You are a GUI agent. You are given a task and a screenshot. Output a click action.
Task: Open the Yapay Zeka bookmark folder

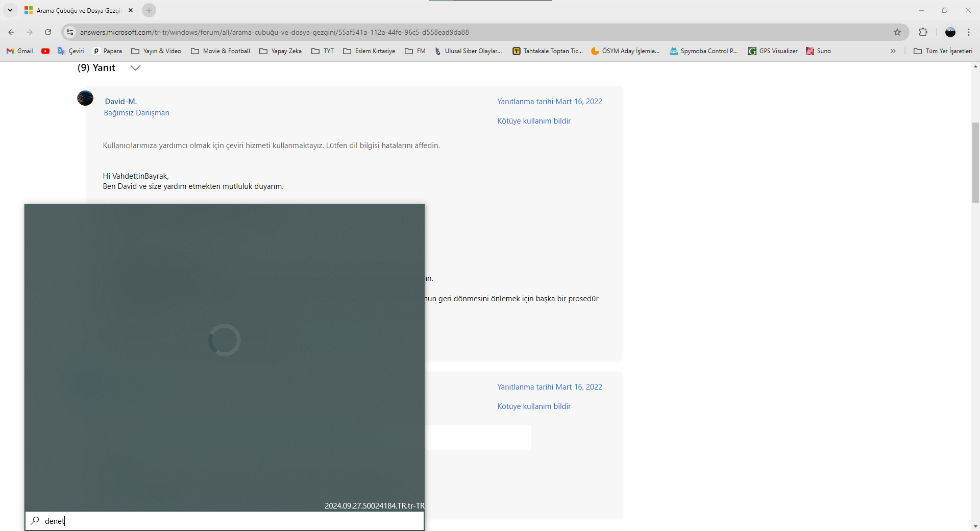point(281,51)
